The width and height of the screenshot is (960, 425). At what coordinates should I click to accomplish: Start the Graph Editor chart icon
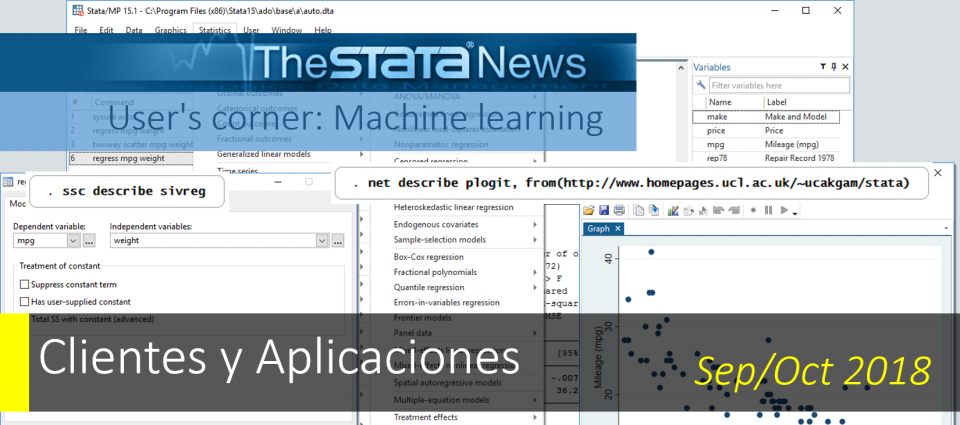point(673,210)
